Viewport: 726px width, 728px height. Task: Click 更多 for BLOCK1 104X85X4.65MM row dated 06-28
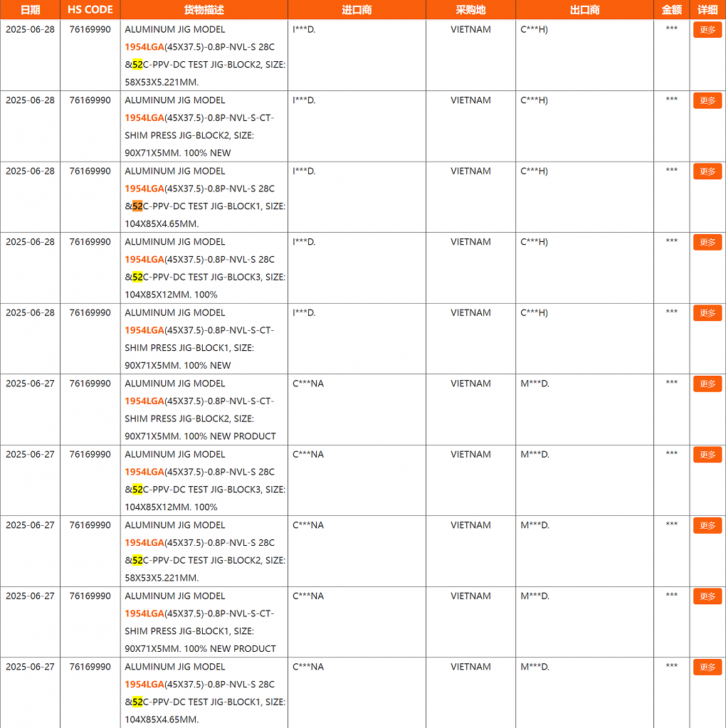tap(707, 172)
